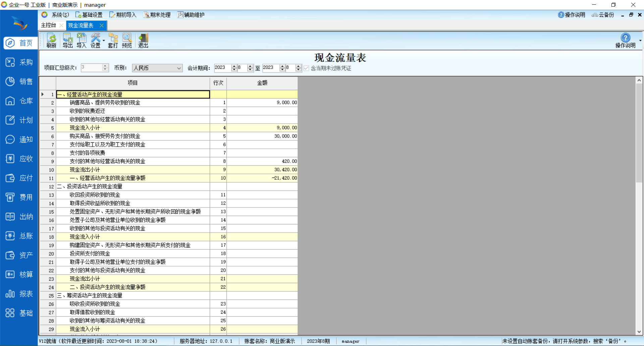This screenshot has height=346, width=644.
Task: Open the 应收 receivables module
Action: coord(19,159)
